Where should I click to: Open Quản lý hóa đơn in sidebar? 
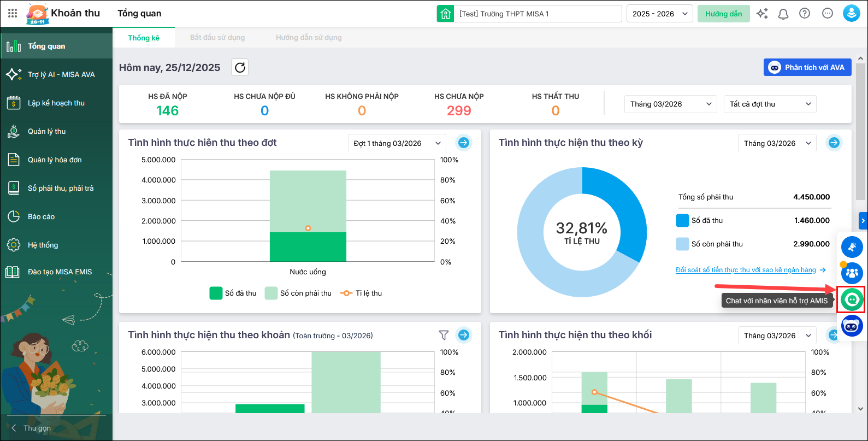point(55,160)
